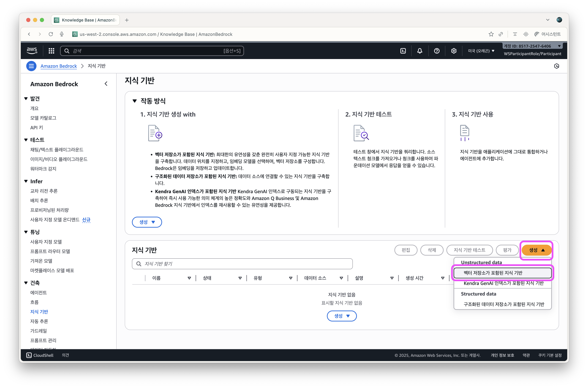This screenshot has width=588, height=388.
Task: Sort the table by 상태 column
Action: pos(240,278)
